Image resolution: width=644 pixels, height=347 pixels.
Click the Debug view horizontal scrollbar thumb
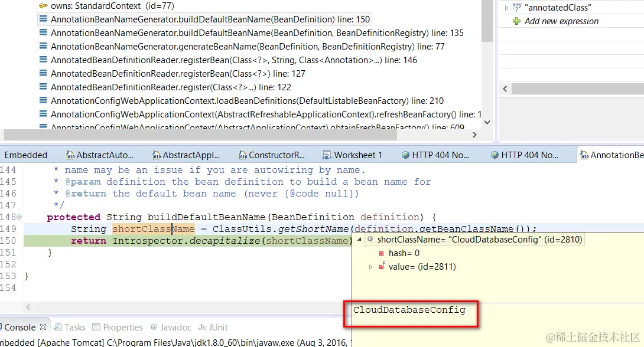pos(200,135)
